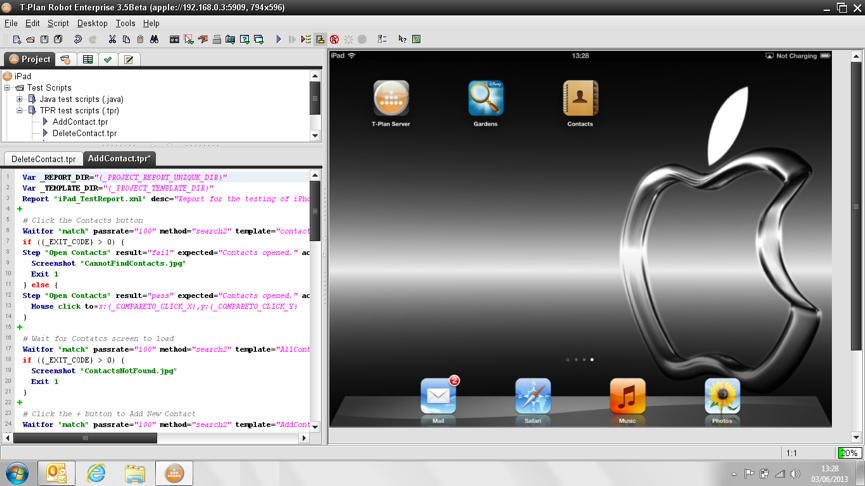Viewport: 865px width, 486px height.
Task: Click the script editor horizontal scrollbar thumb
Action: tap(85, 438)
